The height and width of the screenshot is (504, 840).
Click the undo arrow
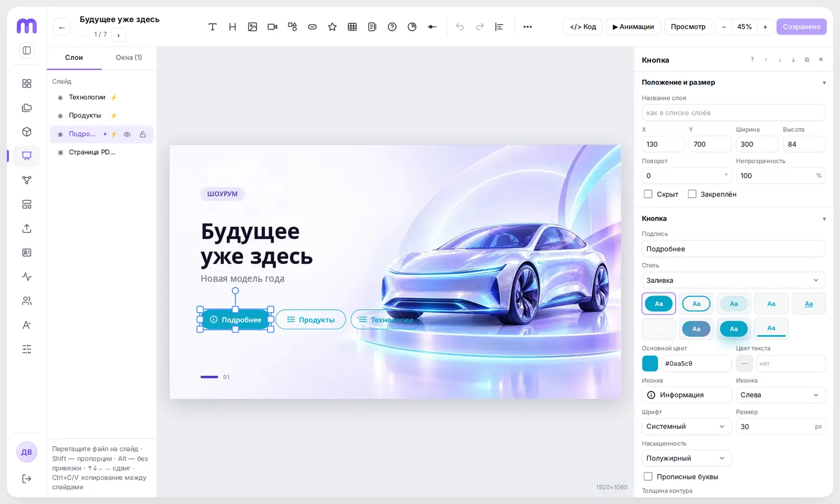[x=460, y=27]
